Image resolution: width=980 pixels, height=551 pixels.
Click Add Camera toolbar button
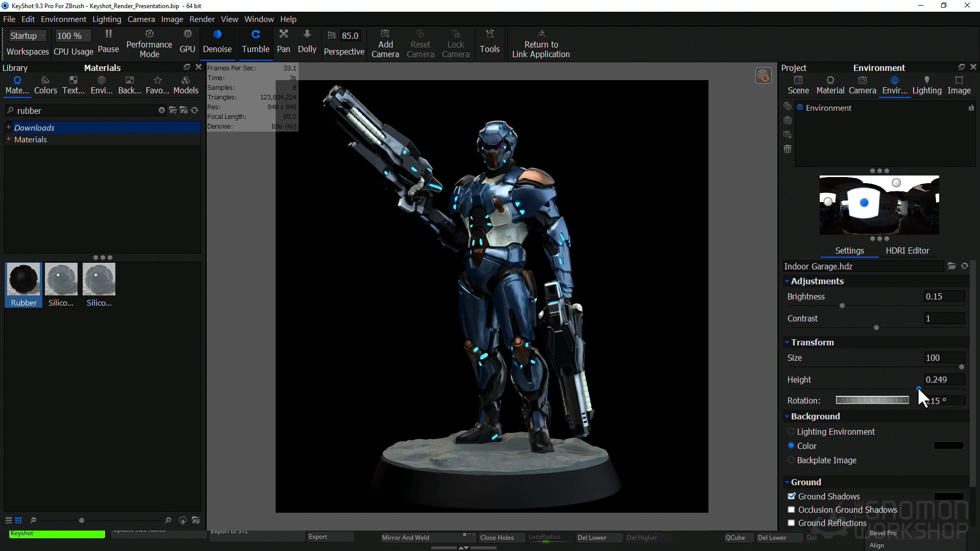point(385,43)
